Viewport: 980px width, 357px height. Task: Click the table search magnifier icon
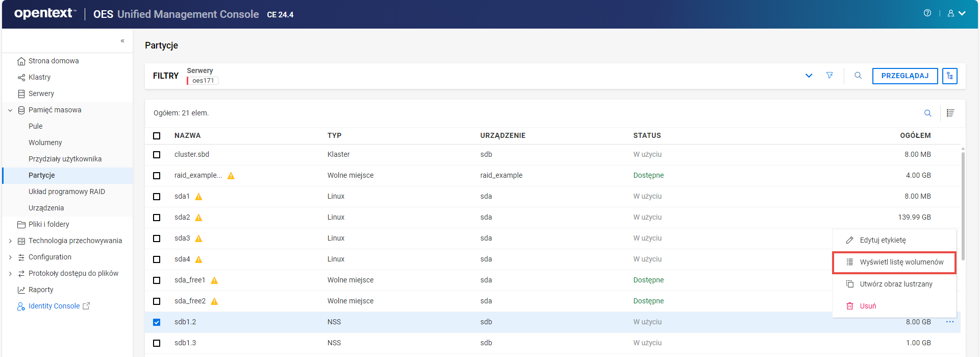click(x=927, y=113)
